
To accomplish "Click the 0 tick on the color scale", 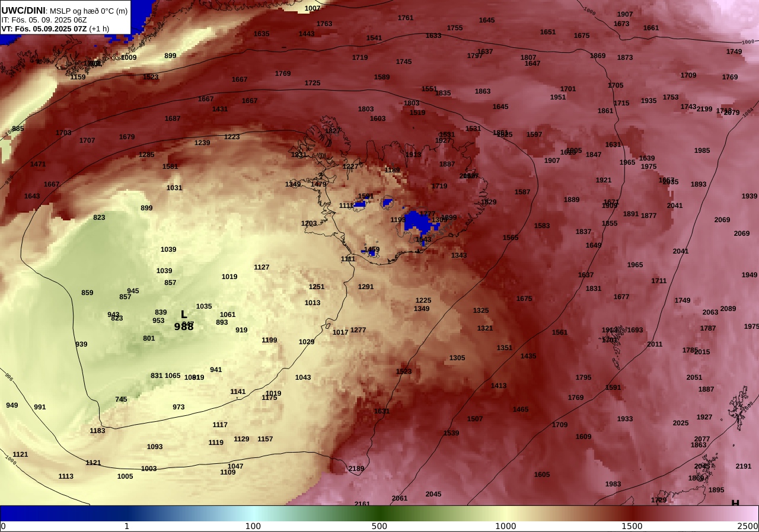I will [x=3, y=526].
